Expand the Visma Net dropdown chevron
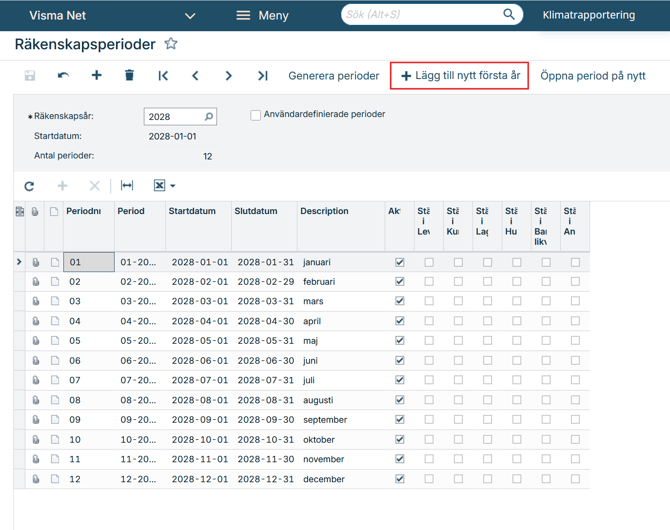Image resolution: width=670 pixels, height=530 pixels. click(190, 16)
